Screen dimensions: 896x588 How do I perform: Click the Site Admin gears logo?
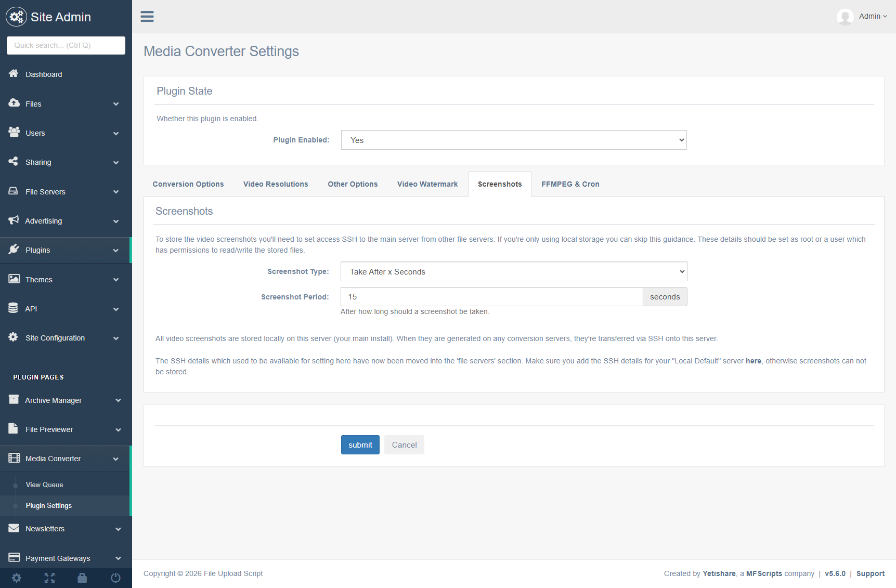pyautogui.click(x=16, y=17)
